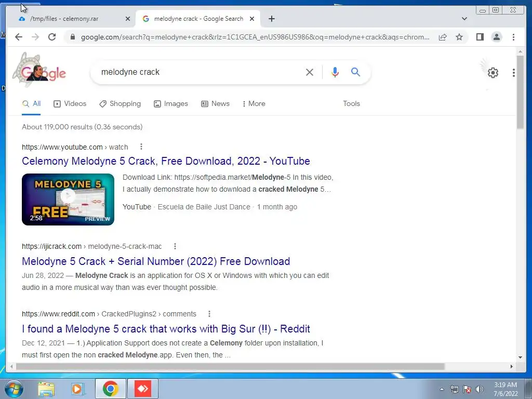Focus the melodyne crack search field
This screenshot has width=532, height=399.
[x=200, y=72]
